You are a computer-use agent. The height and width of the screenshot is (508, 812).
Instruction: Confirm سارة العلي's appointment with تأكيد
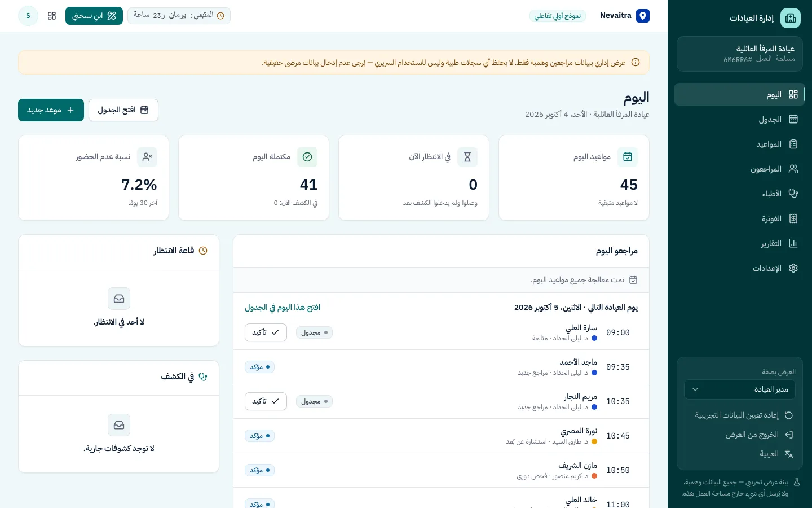(x=266, y=332)
